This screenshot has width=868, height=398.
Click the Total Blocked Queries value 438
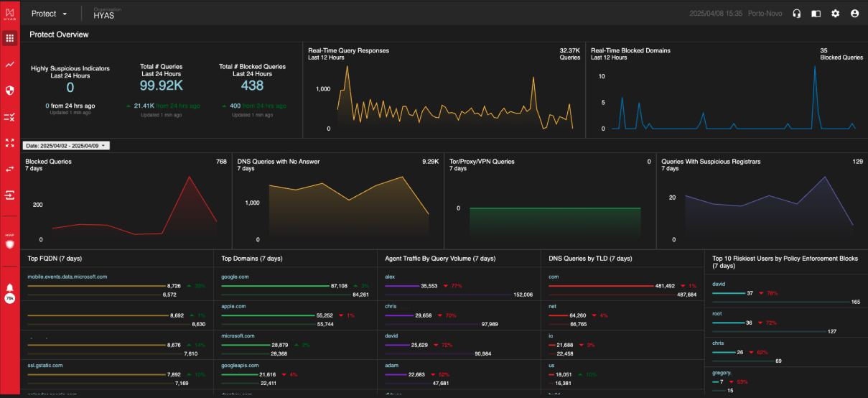(252, 85)
